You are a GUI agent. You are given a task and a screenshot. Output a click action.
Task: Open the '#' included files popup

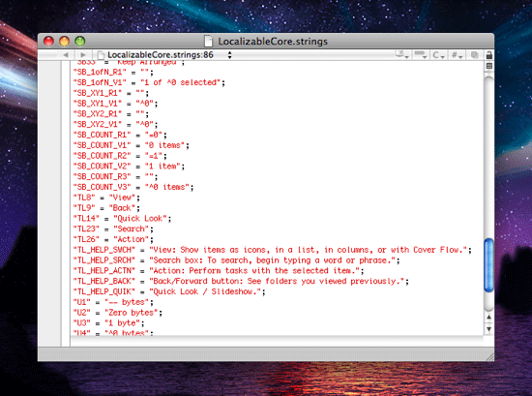457,54
